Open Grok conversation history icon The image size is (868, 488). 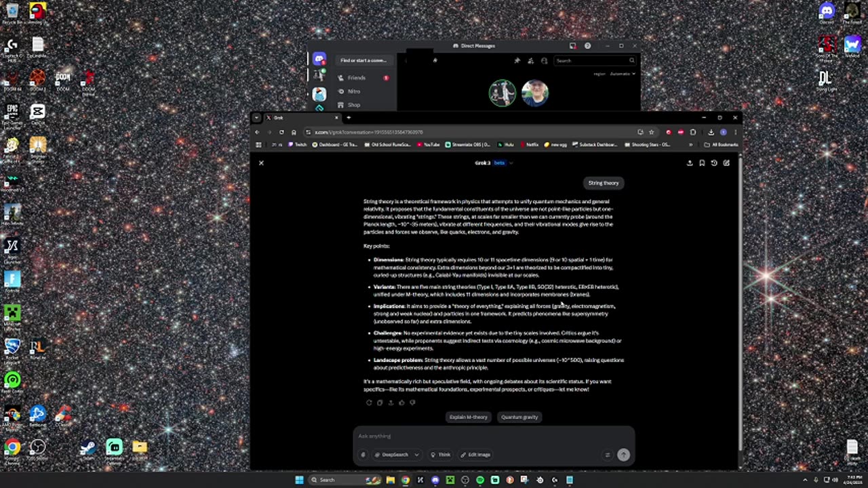pyautogui.click(x=714, y=163)
